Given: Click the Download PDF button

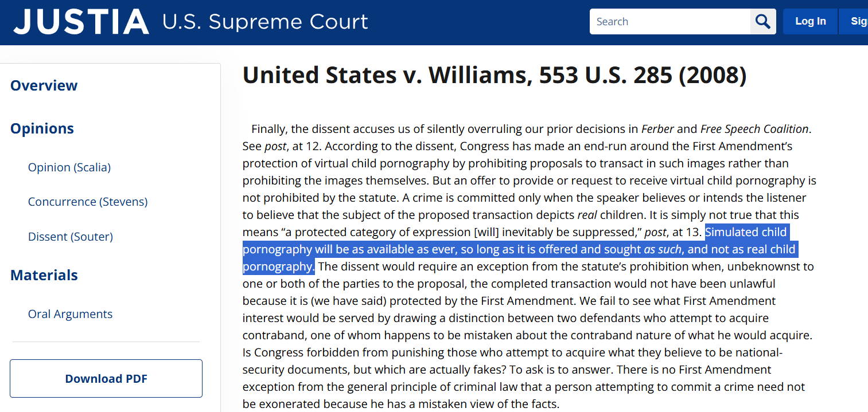Looking at the screenshot, I should tap(106, 379).
